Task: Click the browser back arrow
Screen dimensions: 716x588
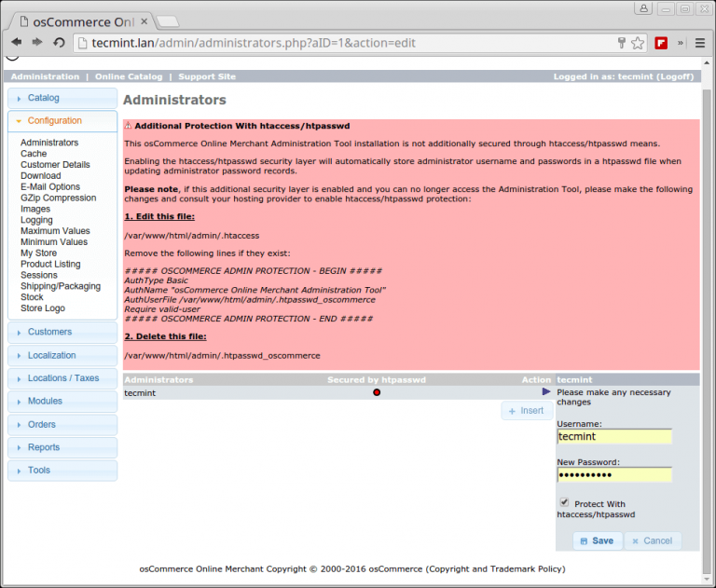Action: 17,43
